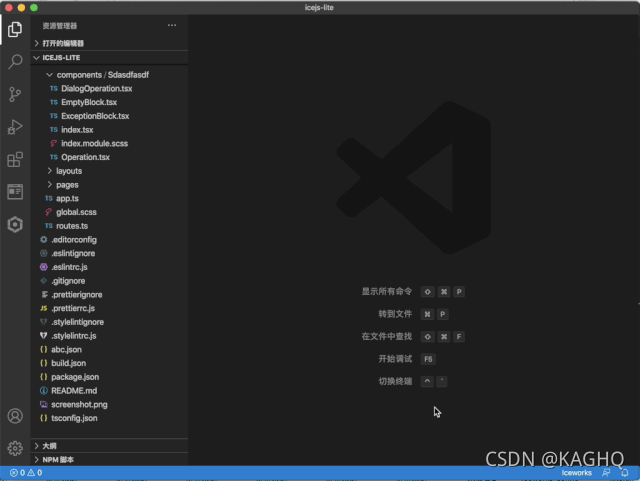
Task: Open package.json file
Action: tap(109, 377)
